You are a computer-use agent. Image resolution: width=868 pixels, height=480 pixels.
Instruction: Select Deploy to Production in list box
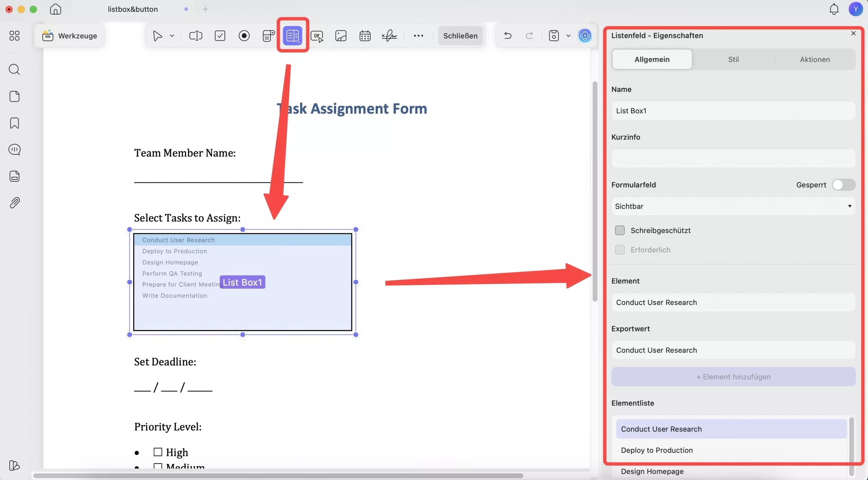pos(243,251)
